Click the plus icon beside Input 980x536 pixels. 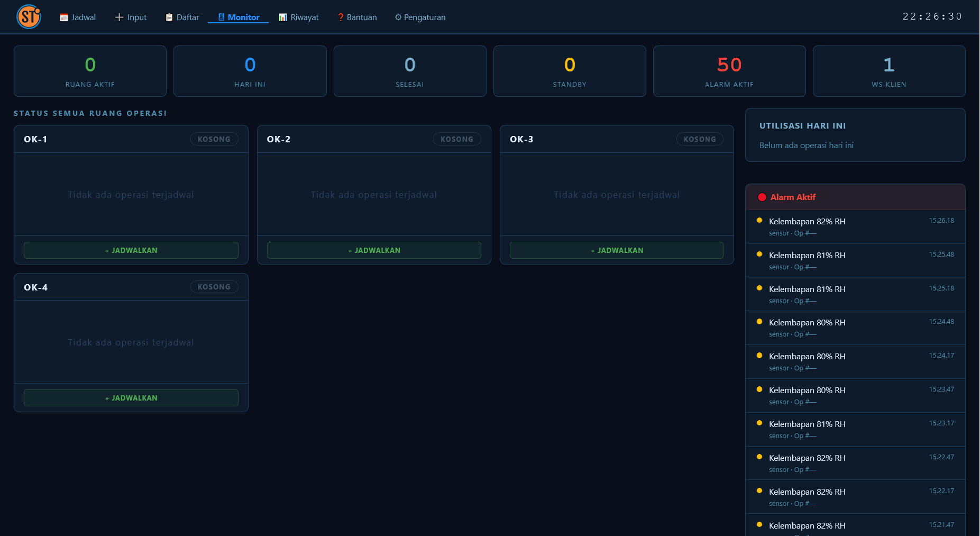(x=119, y=17)
